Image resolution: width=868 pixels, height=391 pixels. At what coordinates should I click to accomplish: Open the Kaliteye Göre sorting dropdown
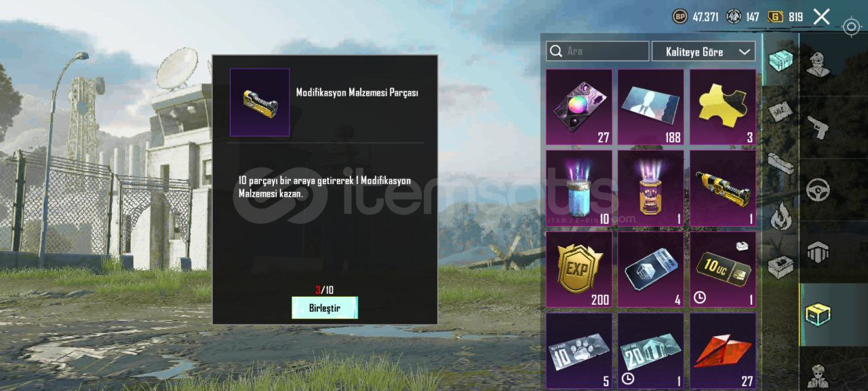(x=703, y=52)
